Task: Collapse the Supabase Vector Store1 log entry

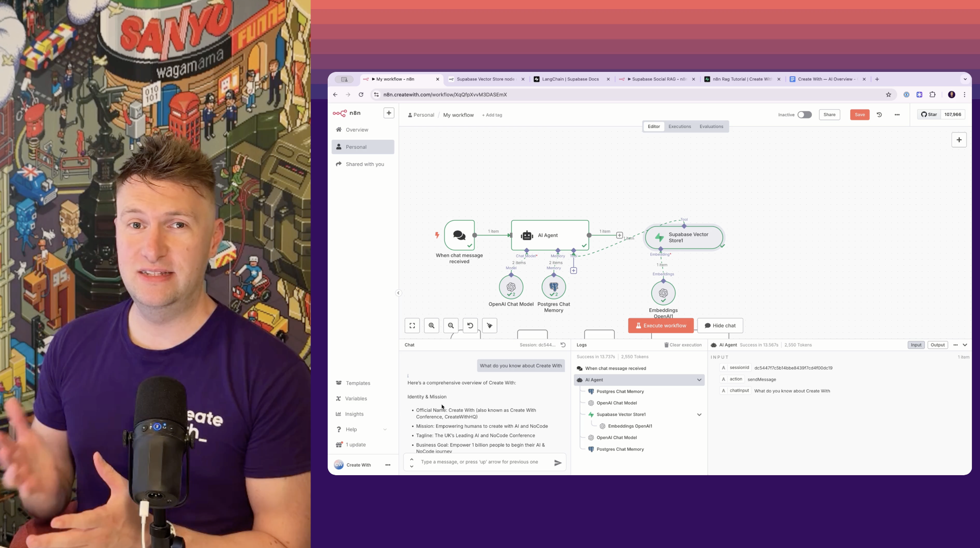Action: pyautogui.click(x=699, y=414)
